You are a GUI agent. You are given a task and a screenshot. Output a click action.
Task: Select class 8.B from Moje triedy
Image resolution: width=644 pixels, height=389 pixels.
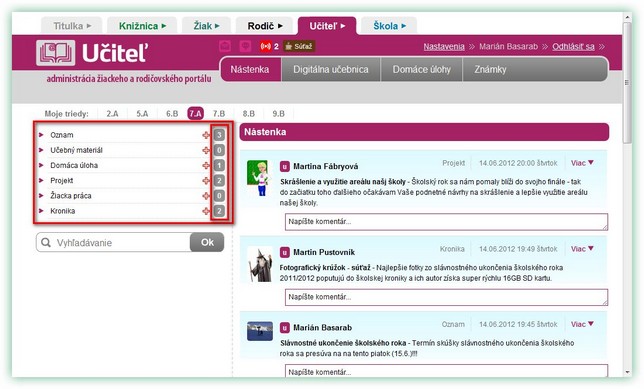click(x=248, y=114)
